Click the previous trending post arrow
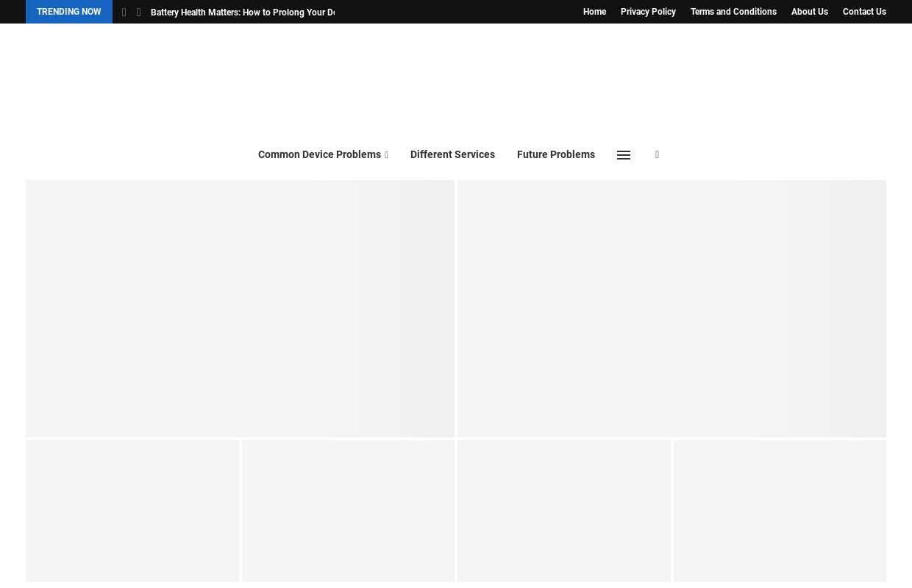Viewport: 912px width, 588px height. 124,12
